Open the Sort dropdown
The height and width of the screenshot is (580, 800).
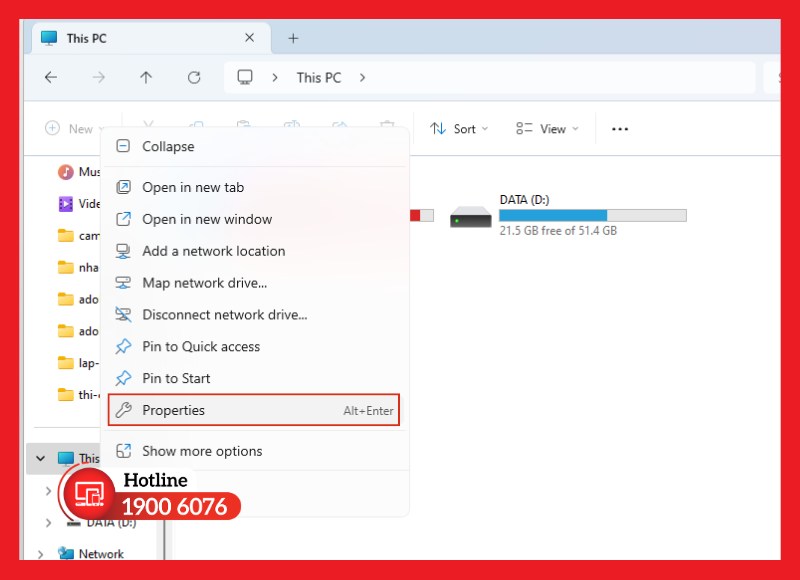[x=459, y=129]
